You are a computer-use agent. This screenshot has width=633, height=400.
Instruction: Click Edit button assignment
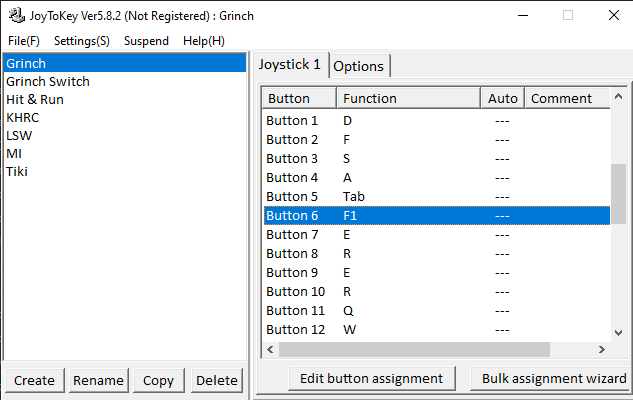371,379
